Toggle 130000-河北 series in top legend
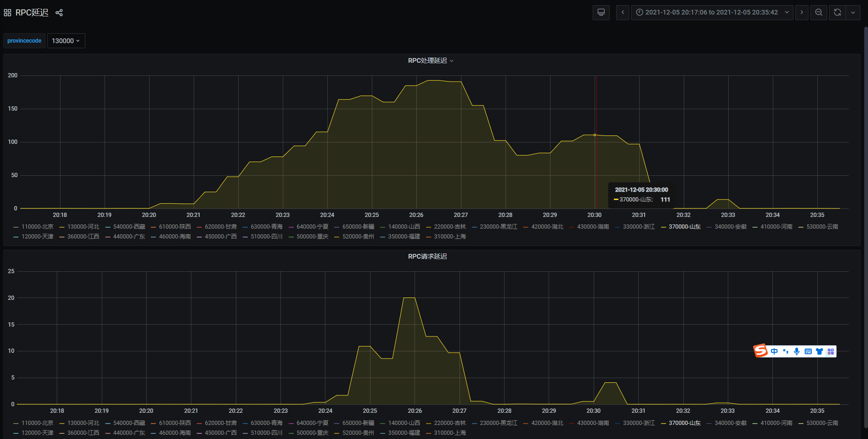The image size is (868, 439). click(x=83, y=227)
